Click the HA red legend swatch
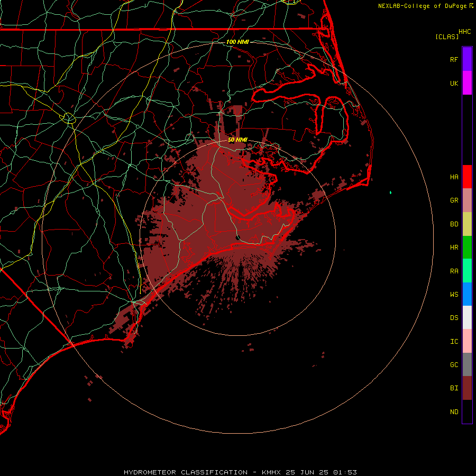Image resolution: width=476 pixels, height=476 pixels. point(467,177)
